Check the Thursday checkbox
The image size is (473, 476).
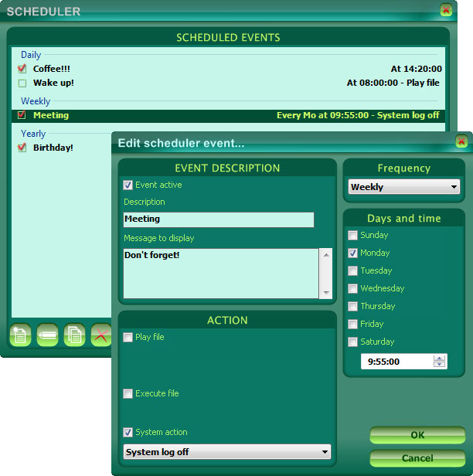(x=352, y=306)
